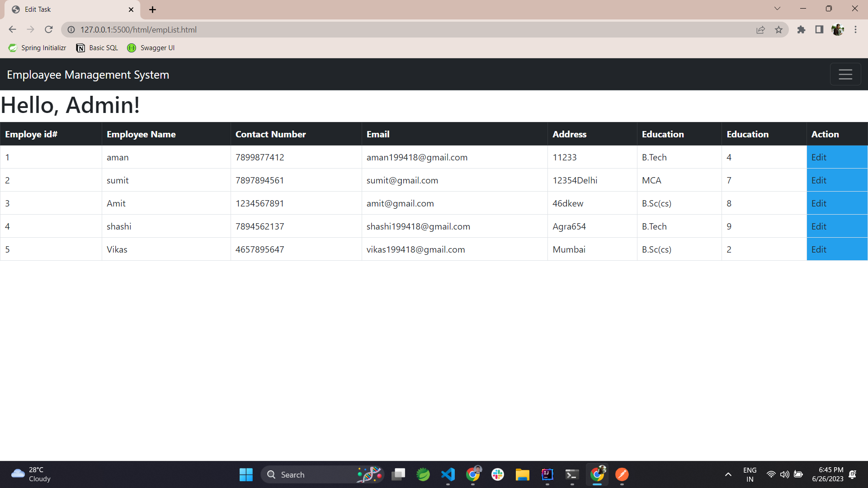Click the share icon in address bar
This screenshot has width=868, height=488.
[761, 29]
